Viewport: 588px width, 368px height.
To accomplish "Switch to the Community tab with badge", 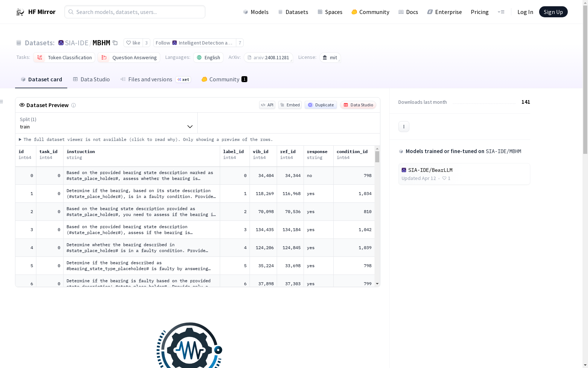I will point(224,79).
